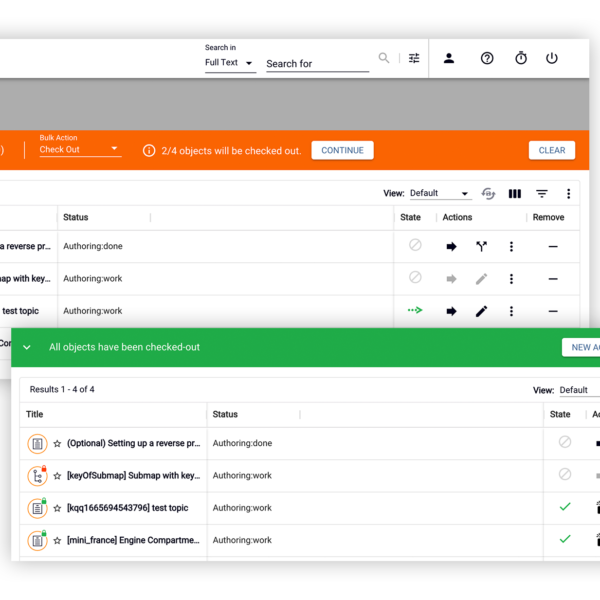Open the lower panel View Default dropdown

(x=578, y=390)
